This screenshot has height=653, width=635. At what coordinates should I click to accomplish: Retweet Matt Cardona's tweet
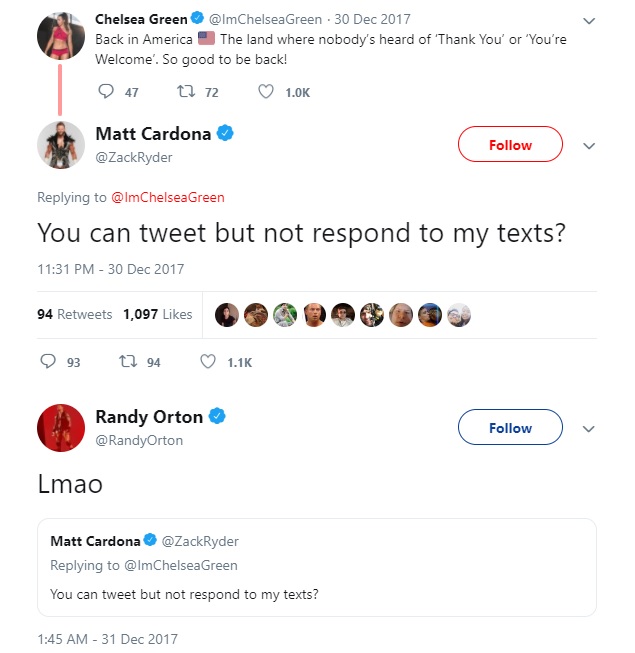(127, 362)
